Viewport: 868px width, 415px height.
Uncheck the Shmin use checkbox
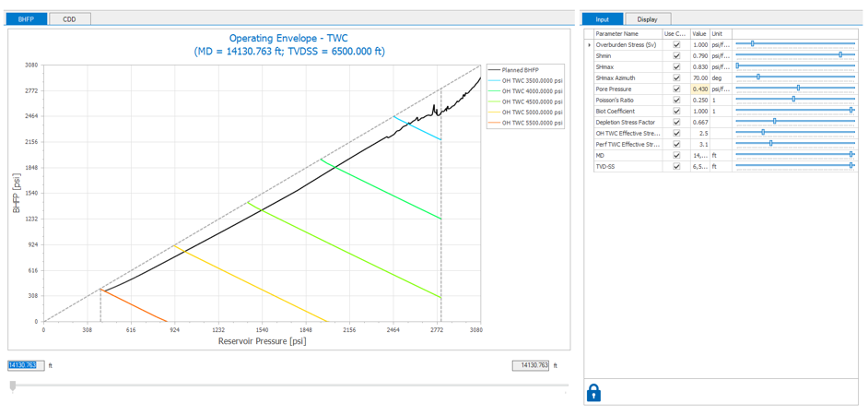[676, 55]
